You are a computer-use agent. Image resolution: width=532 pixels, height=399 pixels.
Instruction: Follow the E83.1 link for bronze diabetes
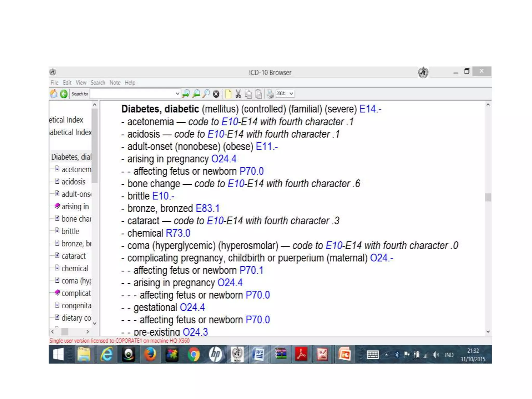[207, 208]
